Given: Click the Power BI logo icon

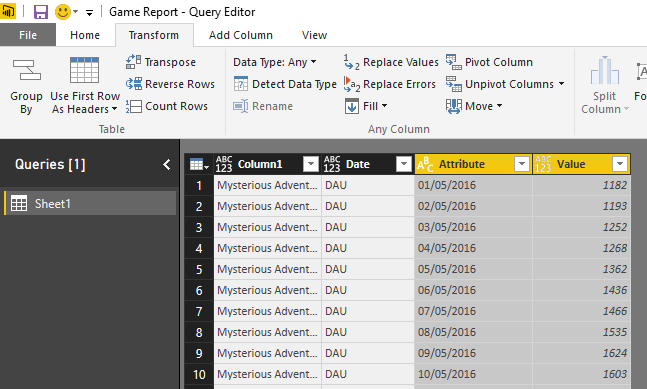Looking at the screenshot, I should (7, 11).
